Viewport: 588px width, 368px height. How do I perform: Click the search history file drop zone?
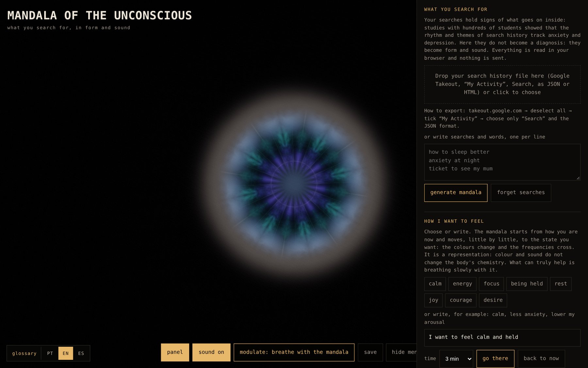coord(502,84)
